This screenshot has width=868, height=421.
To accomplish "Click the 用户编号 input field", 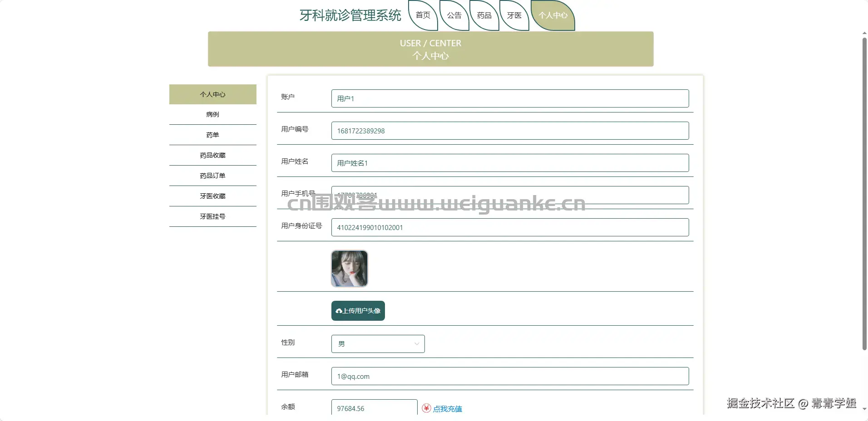I will tap(510, 131).
